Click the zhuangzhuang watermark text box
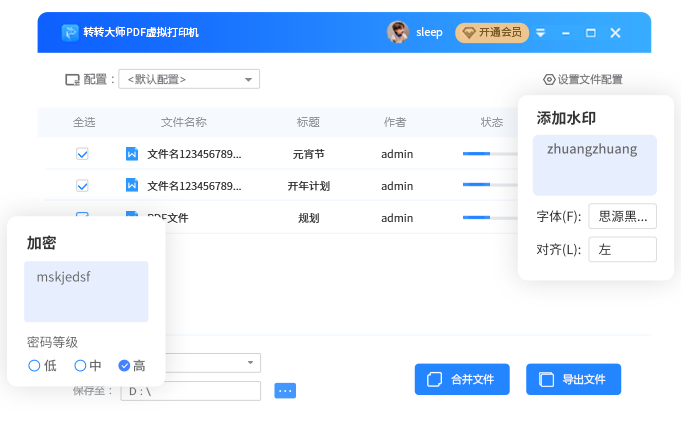Image resolution: width=681 pixels, height=438 pixels. 595,165
